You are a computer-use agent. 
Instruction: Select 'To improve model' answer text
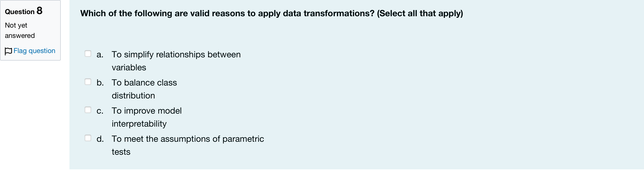(146, 111)
